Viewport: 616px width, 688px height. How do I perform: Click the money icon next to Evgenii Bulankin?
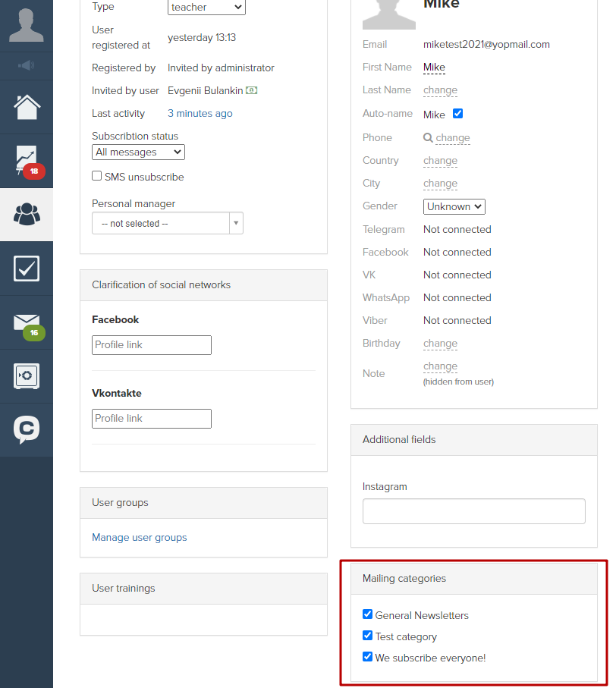click(251, 90)
